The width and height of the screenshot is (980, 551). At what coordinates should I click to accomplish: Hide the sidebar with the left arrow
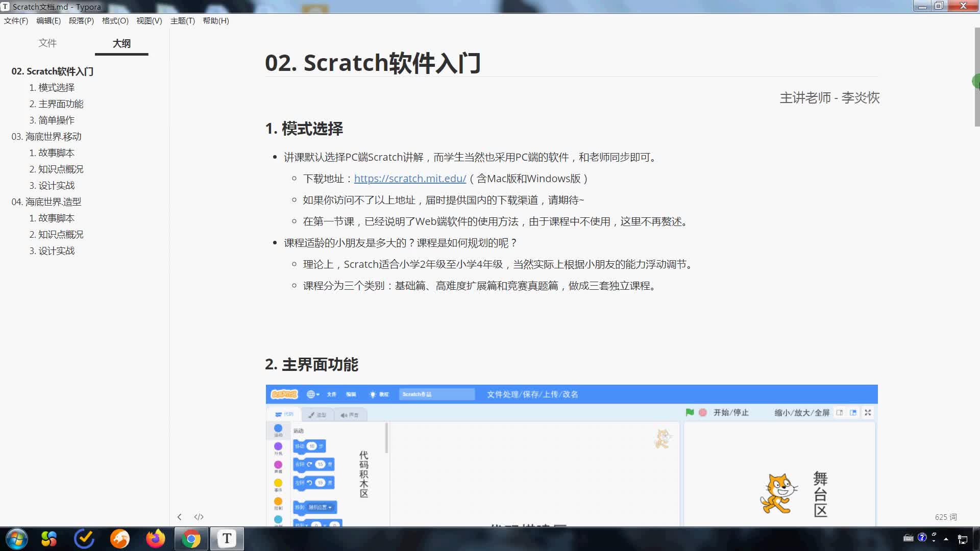(179, 517)
